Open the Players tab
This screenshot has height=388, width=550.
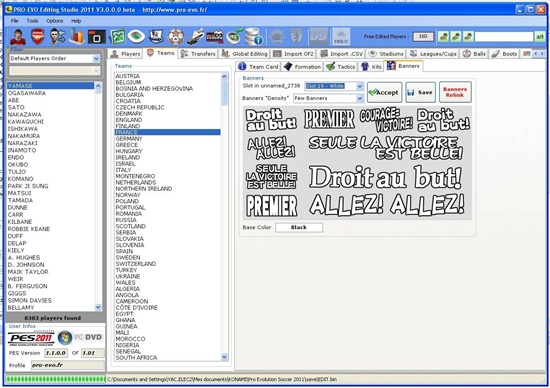pos(126,54)
